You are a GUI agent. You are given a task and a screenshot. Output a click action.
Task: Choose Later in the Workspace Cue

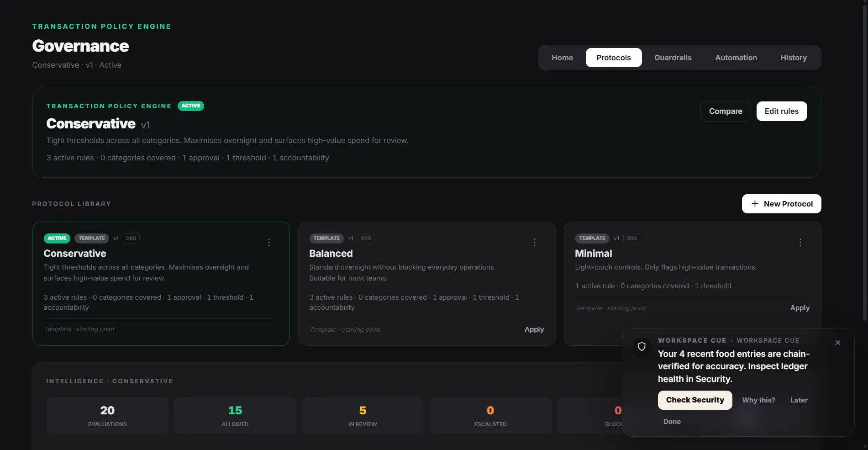coord(799,400)
